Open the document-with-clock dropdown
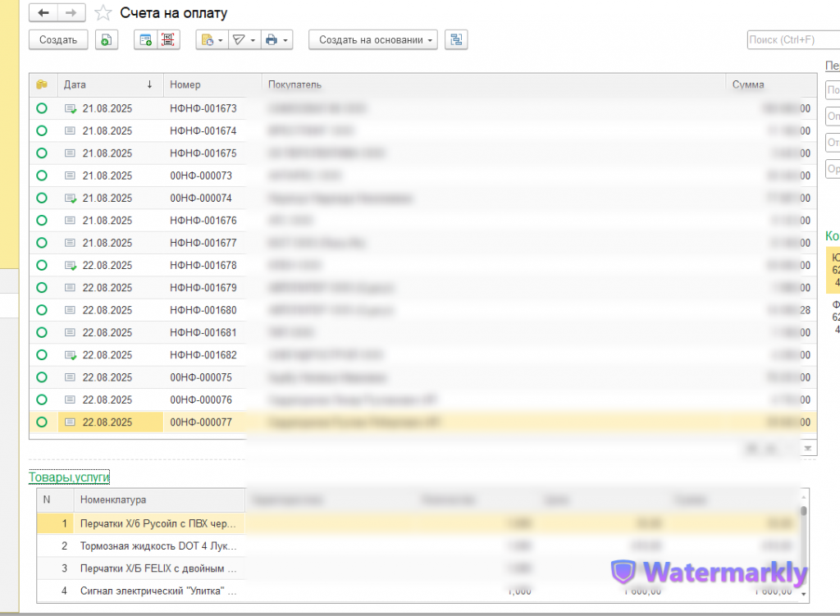 [212, 40]
